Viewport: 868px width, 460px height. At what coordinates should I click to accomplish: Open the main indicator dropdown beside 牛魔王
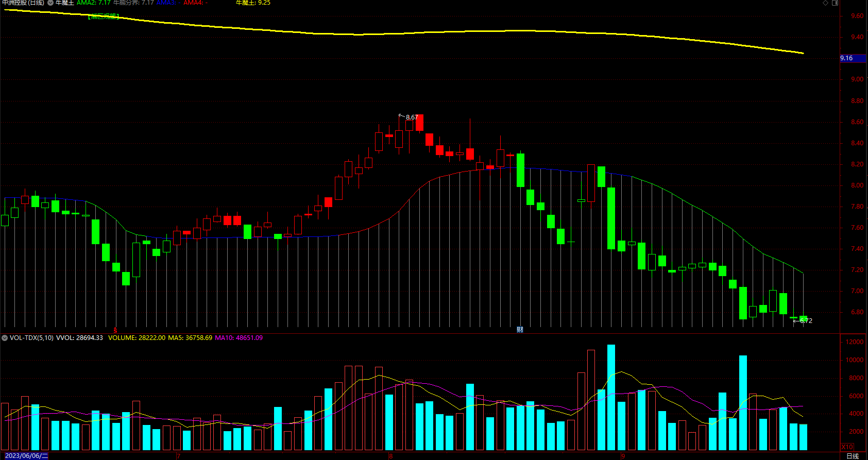click(x=50, y=3)
